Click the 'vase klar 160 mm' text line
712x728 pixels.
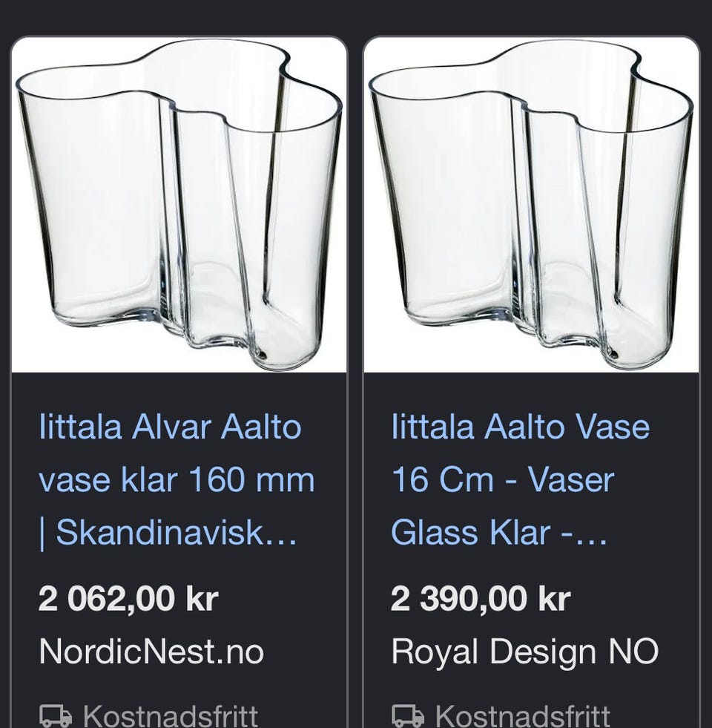coord(177,480)
